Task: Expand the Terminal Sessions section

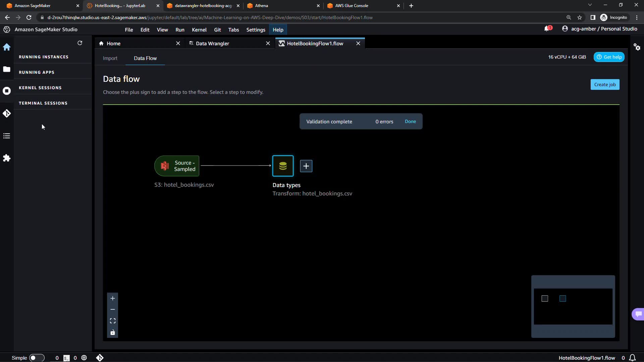Action: pyautogui.click(x=43, y=103)
